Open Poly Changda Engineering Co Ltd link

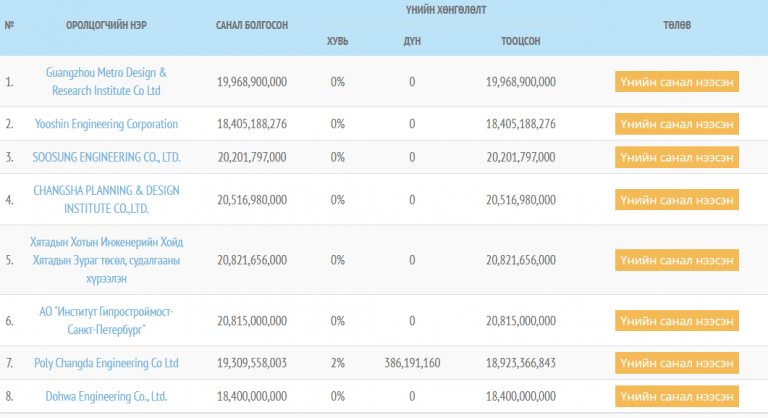pos(106,362)
